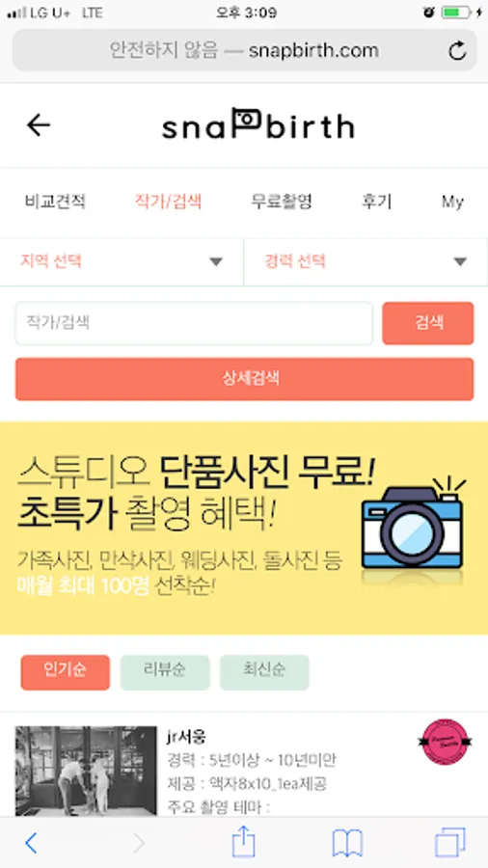This screenshot has height=868, width=488.
Task: Open Safari bookmarks book icon
Action: click(347, 843)
